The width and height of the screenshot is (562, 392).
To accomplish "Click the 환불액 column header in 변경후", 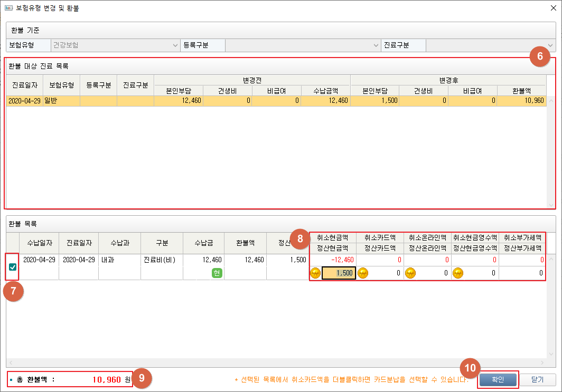I will coord(521,90).
